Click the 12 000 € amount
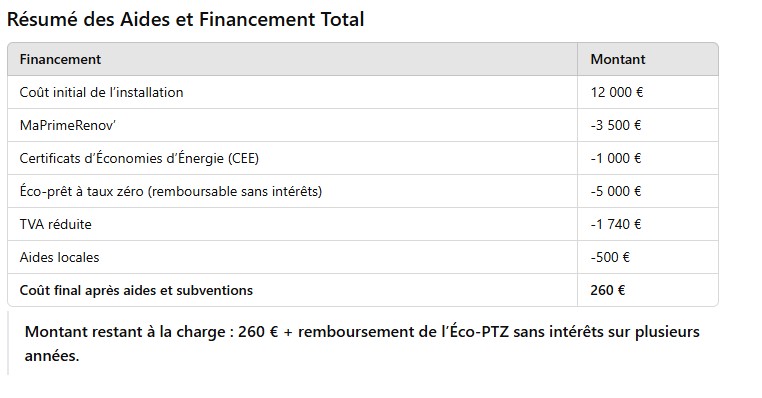 click(617, 92)
